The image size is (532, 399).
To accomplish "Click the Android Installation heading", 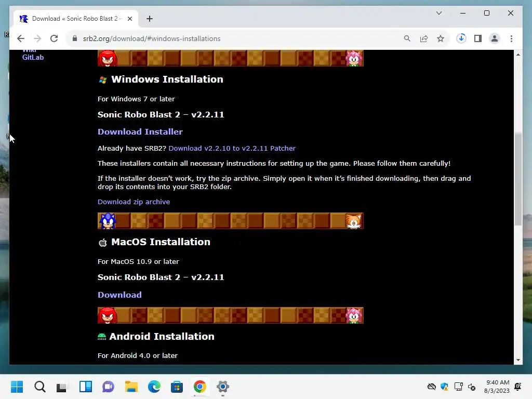I will click(162, 336).
